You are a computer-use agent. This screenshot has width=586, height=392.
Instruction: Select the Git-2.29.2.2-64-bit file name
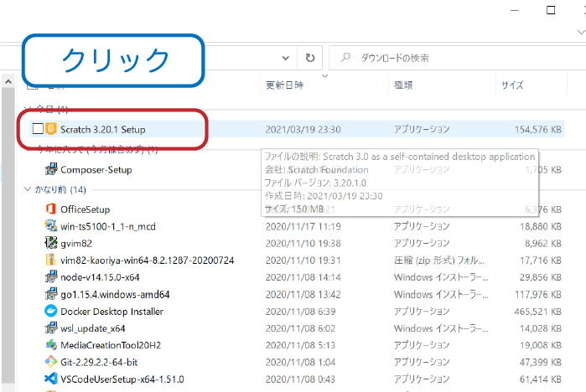(x=99, y=362)
